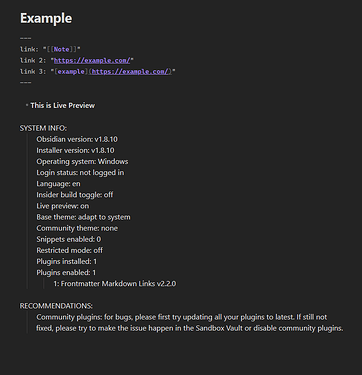Click the Frontmatter Markdown Links v2.2.0 entry
The image size is (362, 375).
(x=115, y=284)
